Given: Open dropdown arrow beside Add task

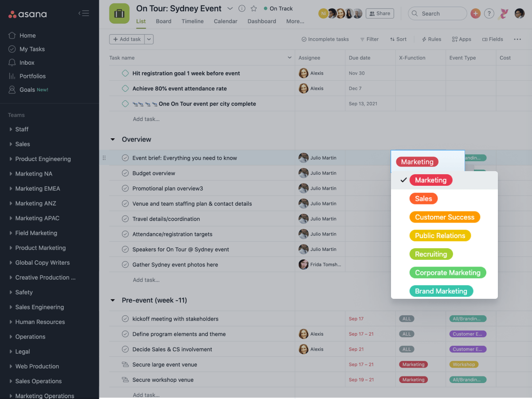Looking at the screenshot, I should click(x=149, y=39).
